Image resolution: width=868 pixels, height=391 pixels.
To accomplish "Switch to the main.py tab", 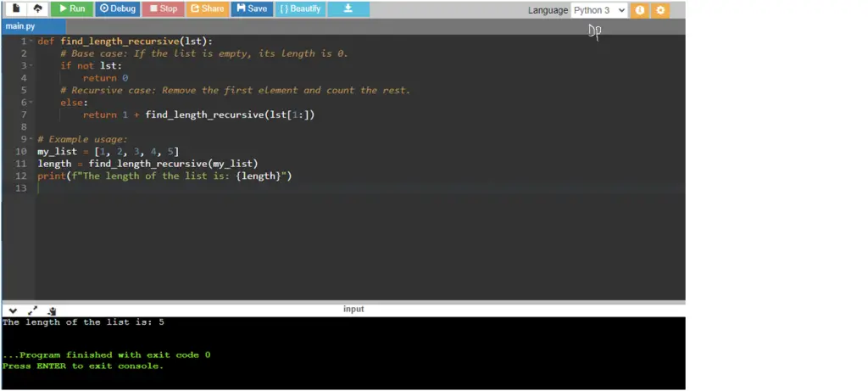I will coord(33,26).
